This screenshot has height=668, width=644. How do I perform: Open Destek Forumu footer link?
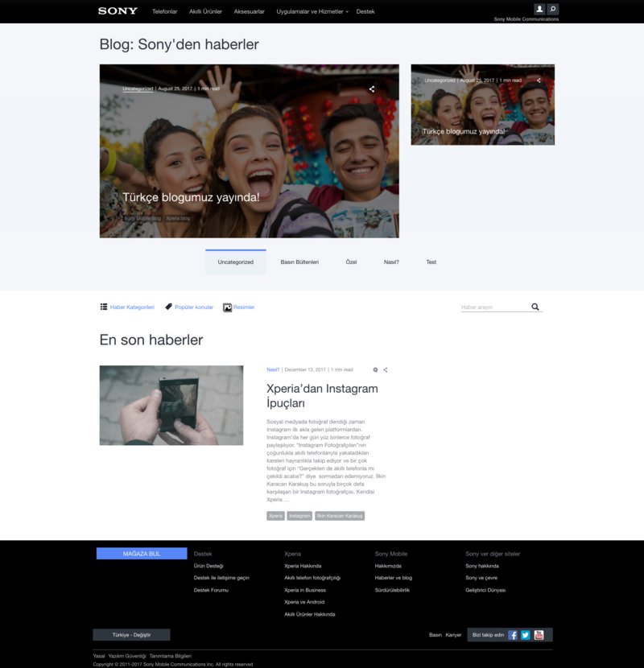[x=211, y=590]
